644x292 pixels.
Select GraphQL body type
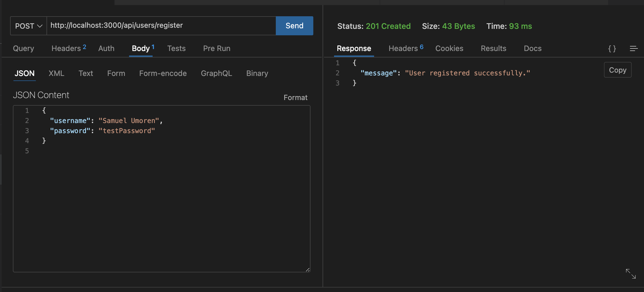[x=216, y=73]
